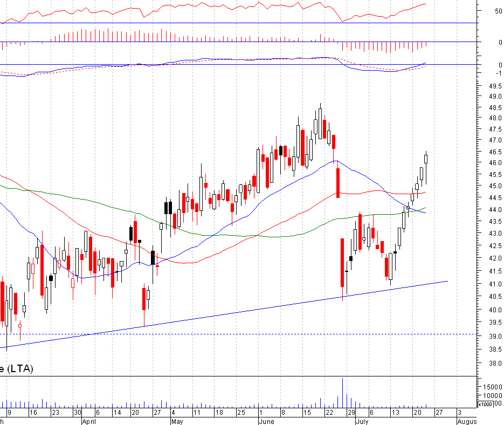Select the 42.0 price axis label
Image resolution: width=504 pixels, height=425 pixels.
coord(495,258)
